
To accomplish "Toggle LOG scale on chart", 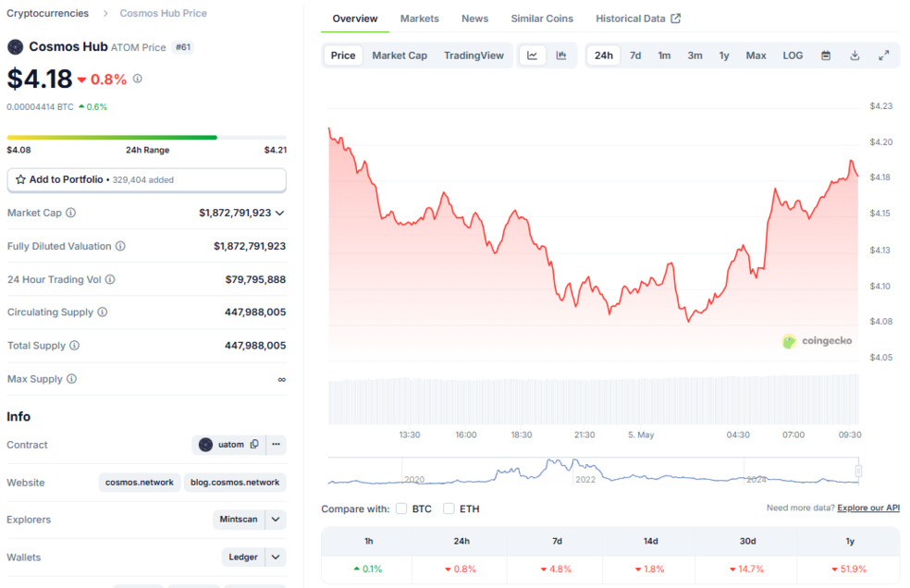I will click(x=793, y=55).
